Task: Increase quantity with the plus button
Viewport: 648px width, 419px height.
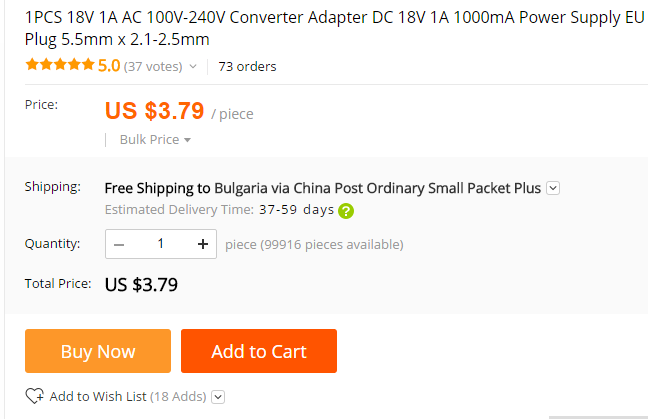Action: [x=202, y=244]
